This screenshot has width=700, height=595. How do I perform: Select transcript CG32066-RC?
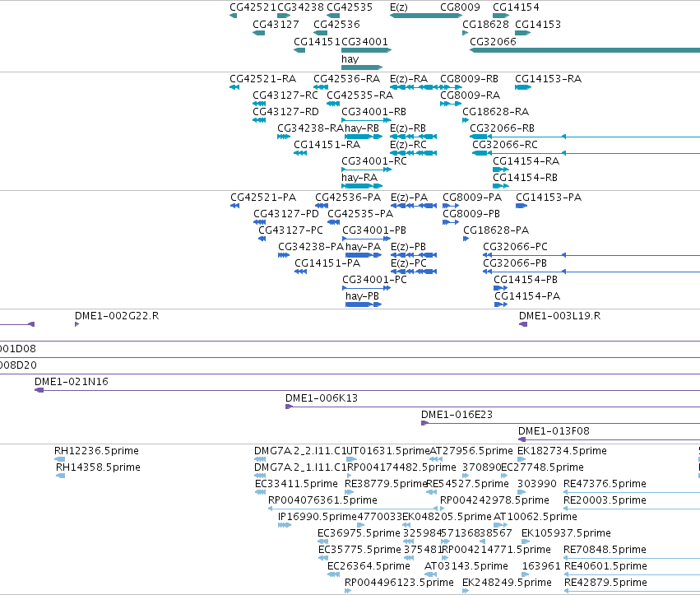[x=504, y=145]
